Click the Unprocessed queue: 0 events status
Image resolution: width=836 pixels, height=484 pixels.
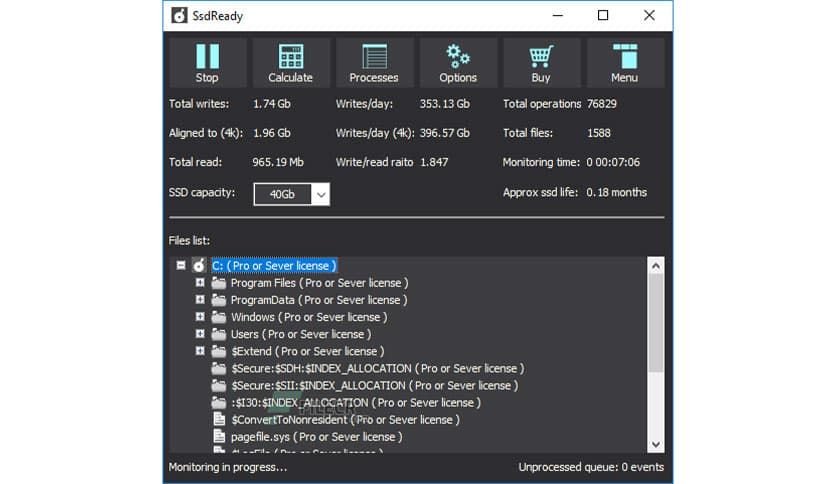pyautogui.click(x=591, y=467)
